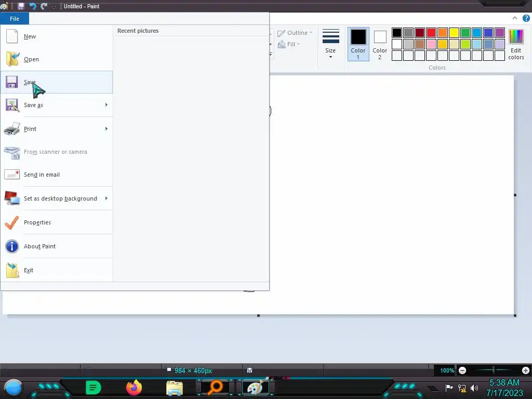Click the green notes taskbar icon
Viewport: 532px width, 399px height.
pyautogui.click(x=94, y=388)
